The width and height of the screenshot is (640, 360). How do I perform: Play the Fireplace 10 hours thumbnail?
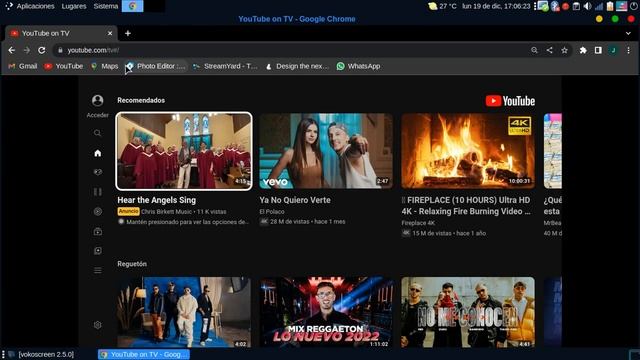click(x=468, y=151)
